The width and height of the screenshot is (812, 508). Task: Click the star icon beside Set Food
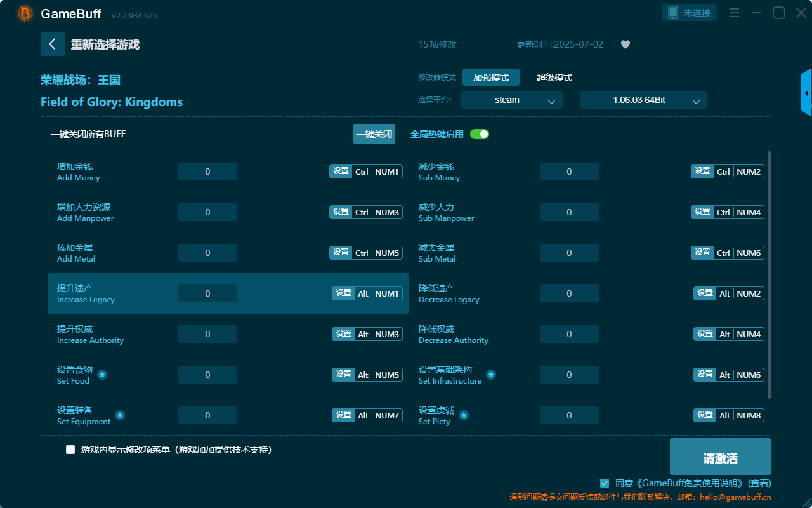pos(102,375)
